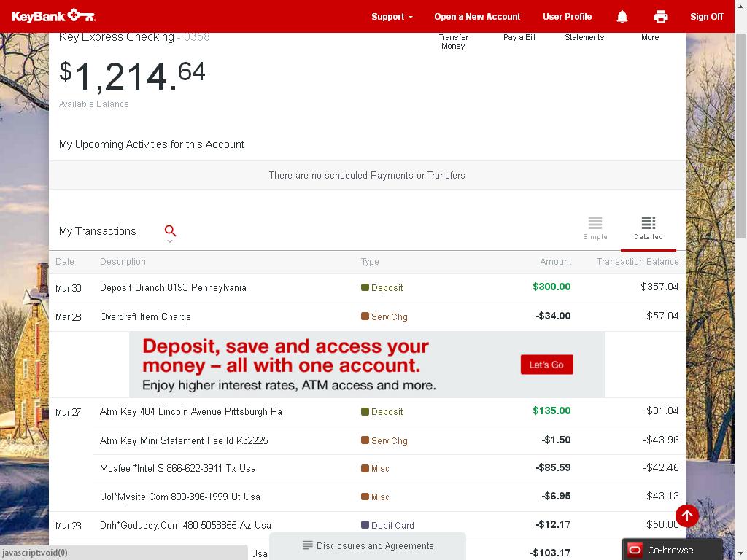The image size is (747, 560).
Task: Select Overdraft Item Charge transaction
Action: 368,316
